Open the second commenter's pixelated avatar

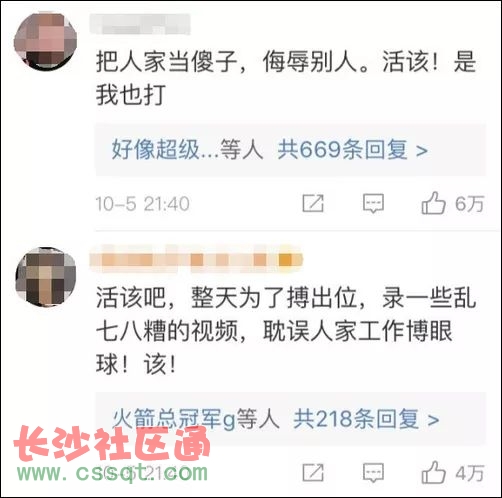point(46,277)
